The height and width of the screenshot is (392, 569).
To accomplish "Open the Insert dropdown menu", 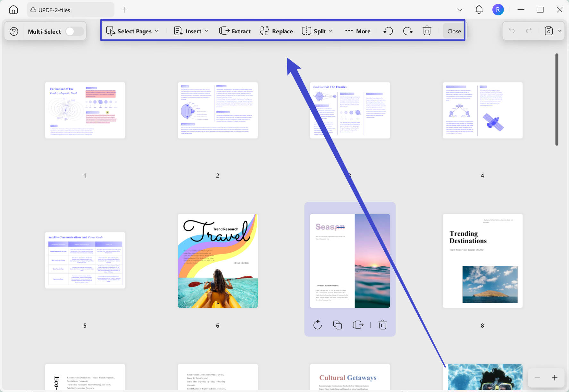I will point(191,31).
